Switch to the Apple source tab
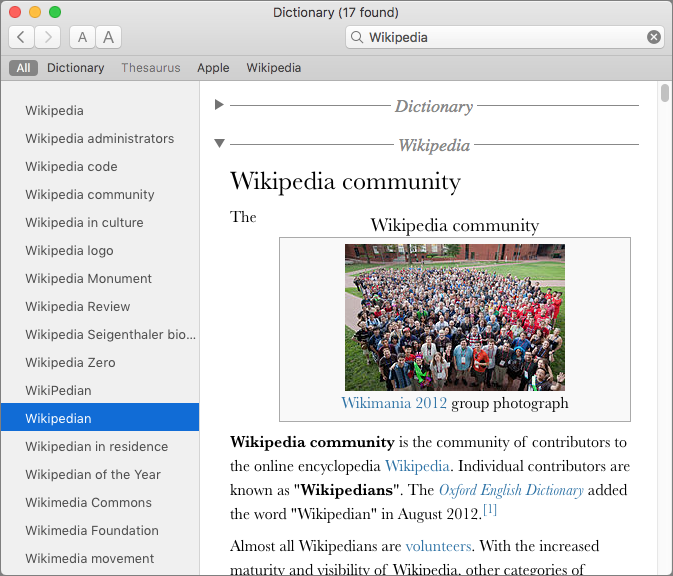673x576 pixels. point(213,68)
